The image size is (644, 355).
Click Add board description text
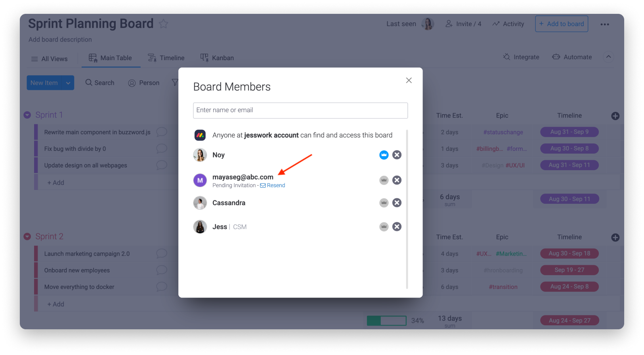click(60, 40)
